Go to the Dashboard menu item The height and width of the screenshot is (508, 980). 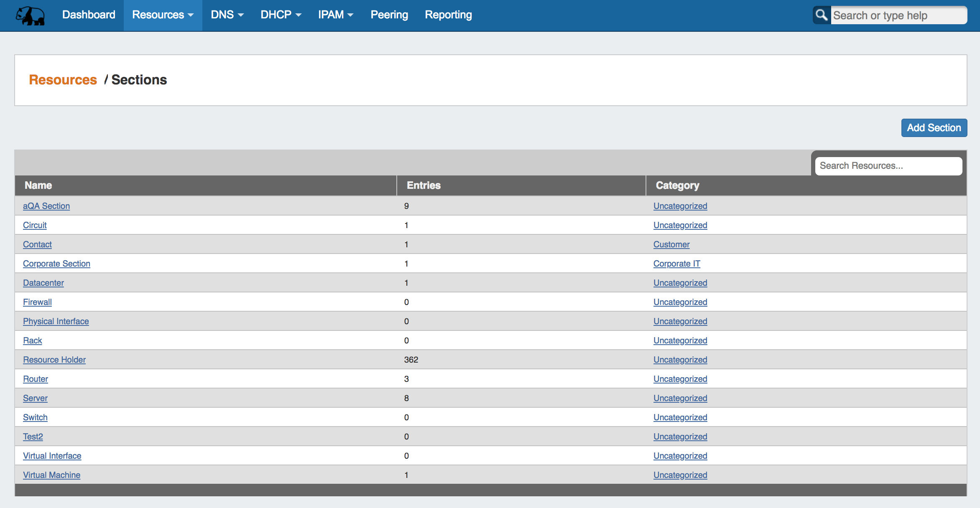coord(89,15)
